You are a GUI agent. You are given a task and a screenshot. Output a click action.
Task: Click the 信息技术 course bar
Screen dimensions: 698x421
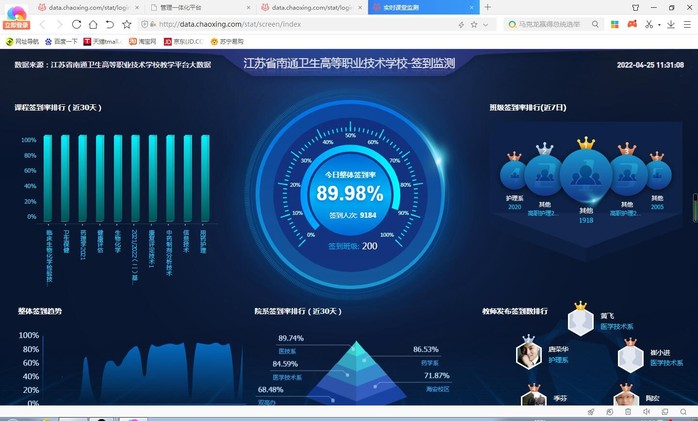coord(188,178)
